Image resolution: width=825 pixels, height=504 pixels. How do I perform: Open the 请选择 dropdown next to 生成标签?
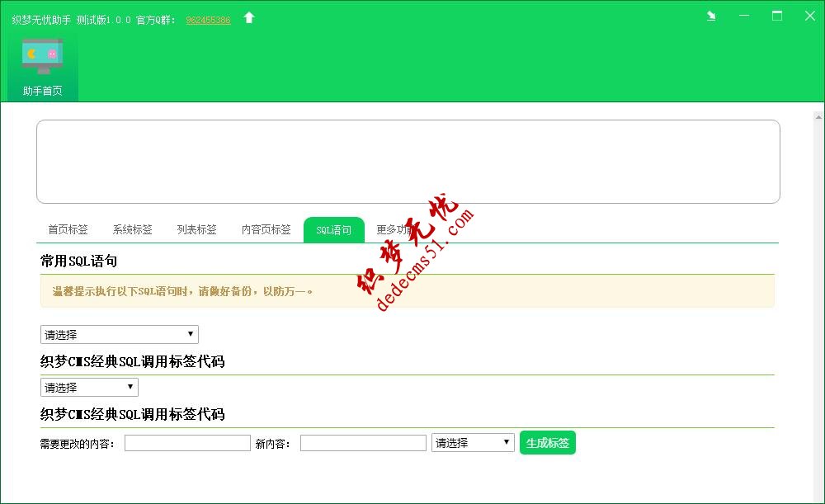click(x=472, y=442)
